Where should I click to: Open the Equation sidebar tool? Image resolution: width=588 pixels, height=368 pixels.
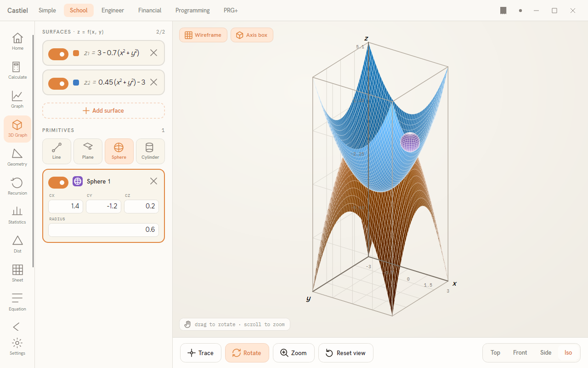17,302
